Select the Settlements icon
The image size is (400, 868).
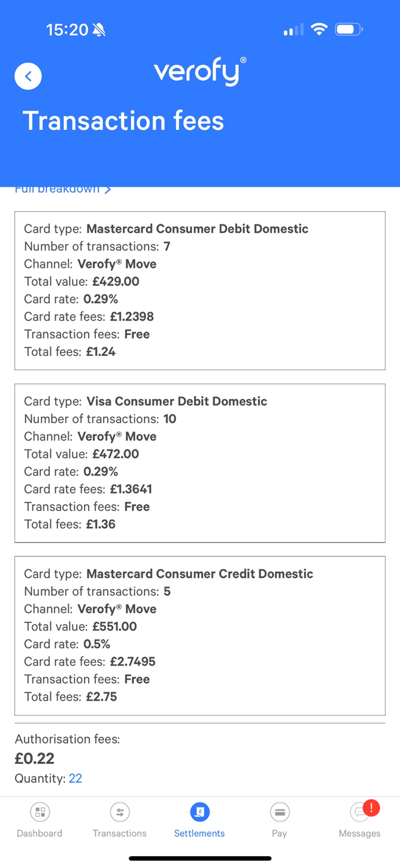199,812
